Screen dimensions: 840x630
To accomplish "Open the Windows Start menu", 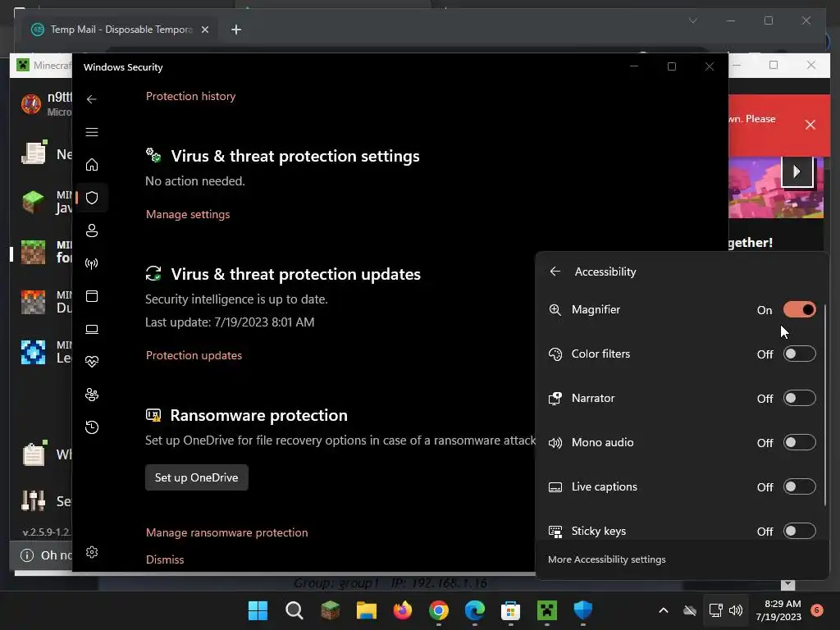I will (x=258, y=610).
